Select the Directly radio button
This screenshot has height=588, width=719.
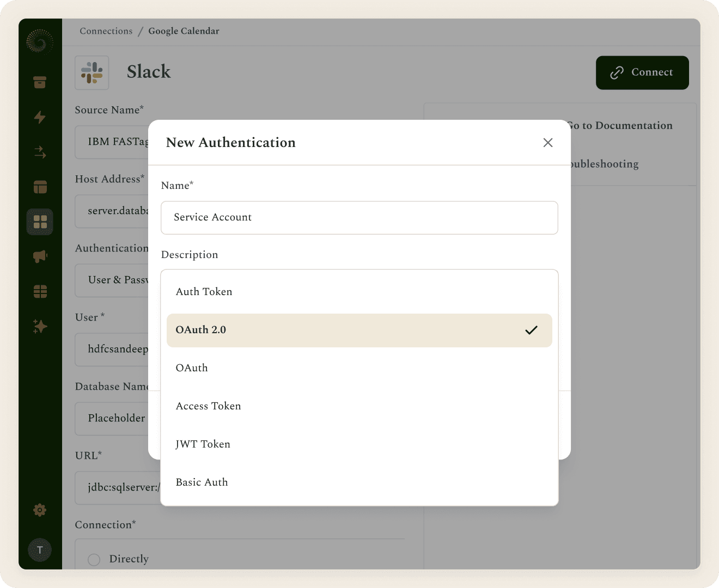[x=94, y=559]
